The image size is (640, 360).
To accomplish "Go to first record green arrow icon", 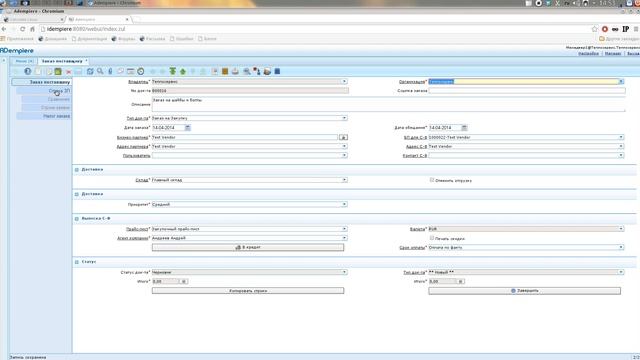I will tap(173, 71).
